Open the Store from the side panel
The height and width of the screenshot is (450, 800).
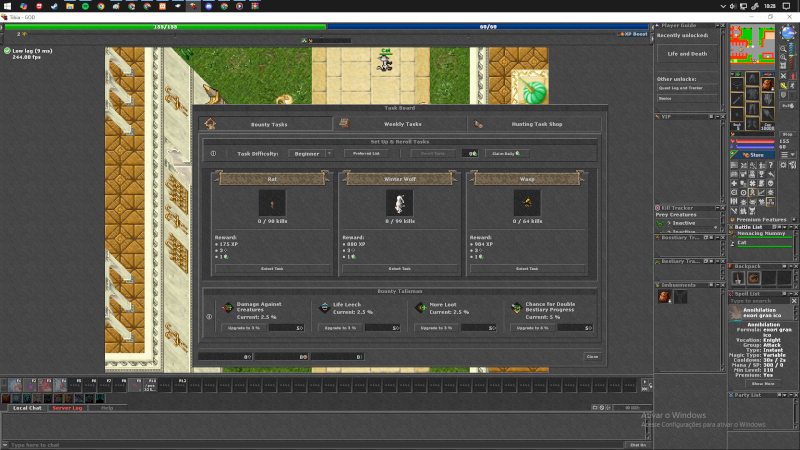coord(753,155)
